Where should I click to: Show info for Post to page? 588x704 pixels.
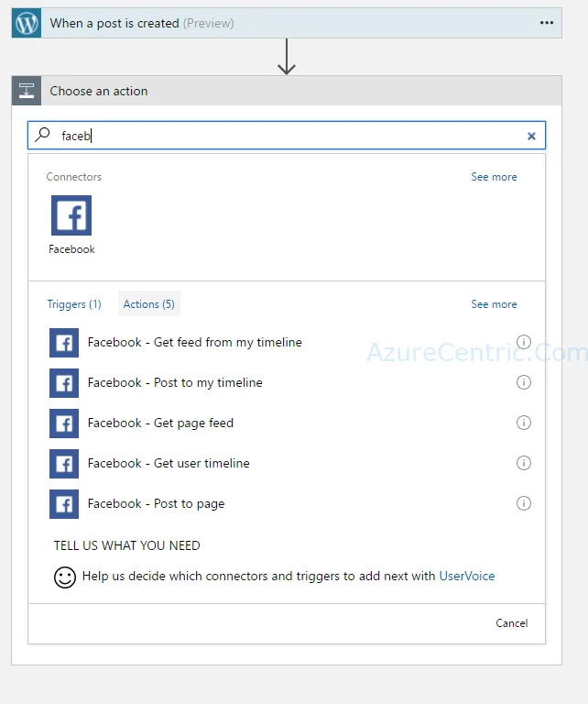[x=523, y=503]
